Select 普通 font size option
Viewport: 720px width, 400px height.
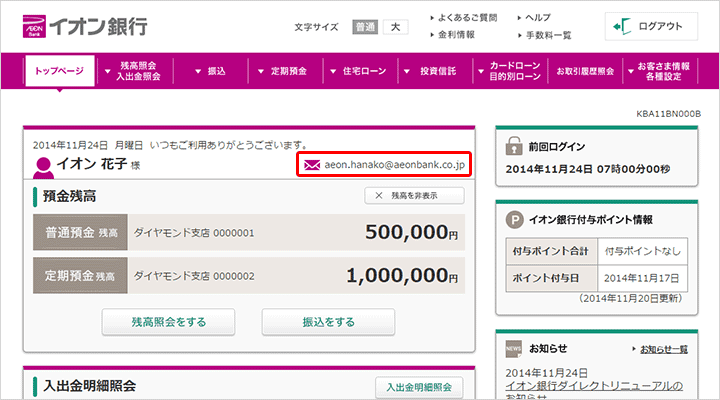click(x=366, y=27)
